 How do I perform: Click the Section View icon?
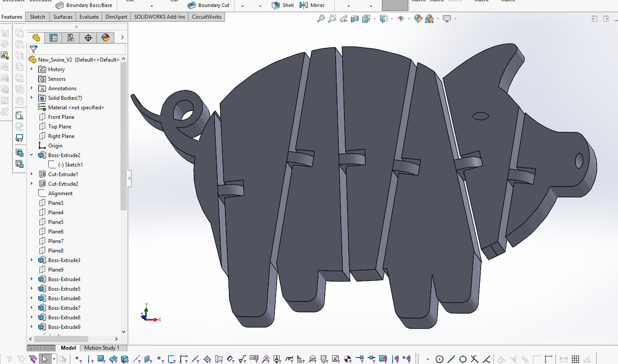355,19
